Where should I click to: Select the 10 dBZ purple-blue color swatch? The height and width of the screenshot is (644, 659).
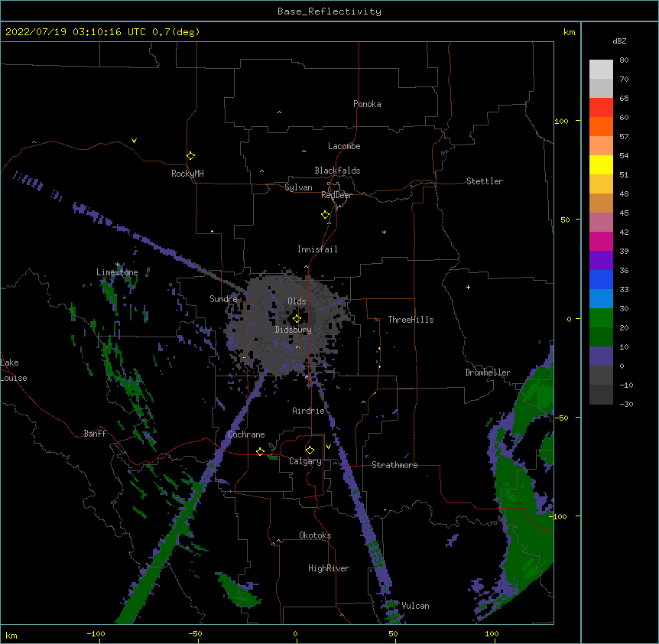coord(601,356)
